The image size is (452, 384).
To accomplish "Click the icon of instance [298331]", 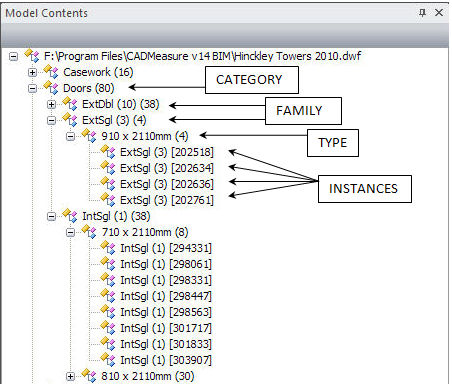I will [x=108, y=279].
